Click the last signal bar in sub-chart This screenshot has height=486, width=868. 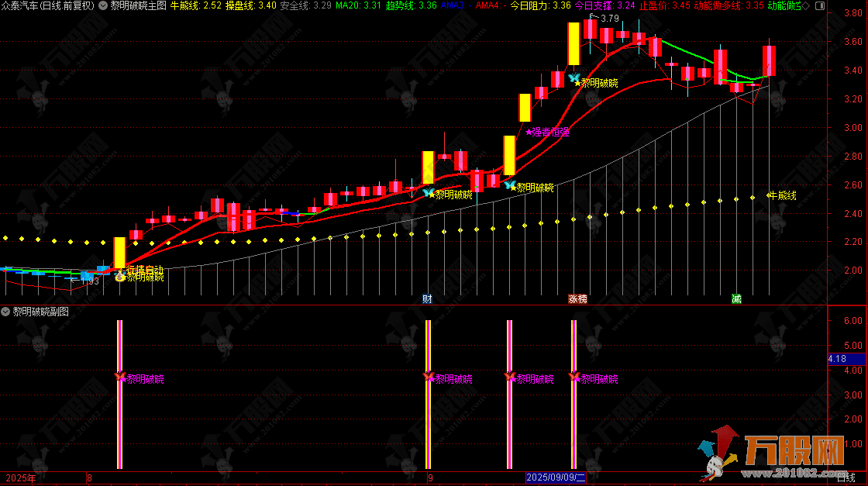[574, 394]
